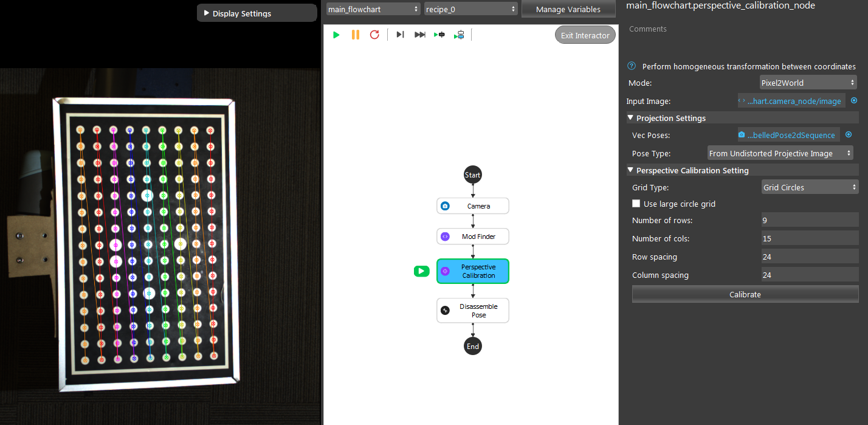This screenshot has width=868, height=425.
Task: Click the link toggle beside Vec Poses
Action: tap(849, 135)
